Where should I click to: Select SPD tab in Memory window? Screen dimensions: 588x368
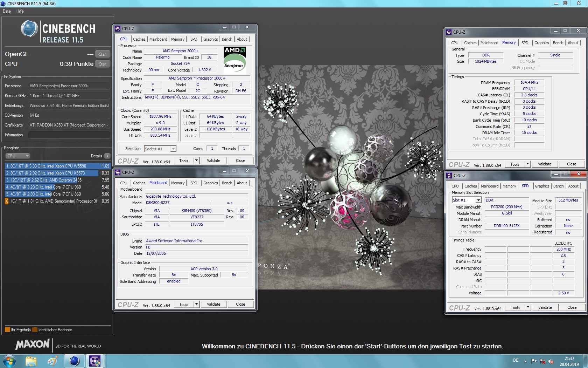click(525, 43)
